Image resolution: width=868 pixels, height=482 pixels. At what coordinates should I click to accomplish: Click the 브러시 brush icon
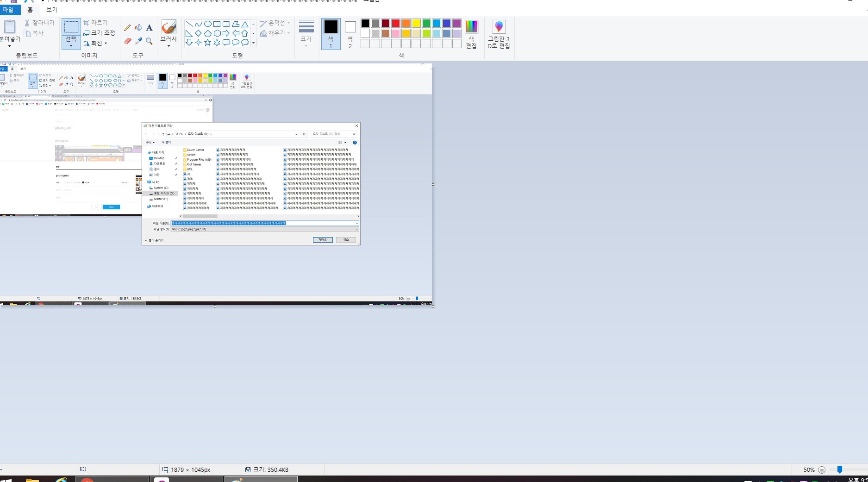point(169,27)
